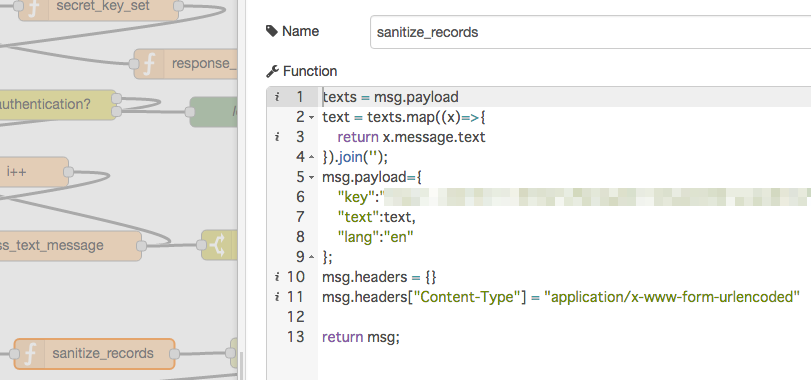
Task: Click the info annotation icon on line 1
Action: pyautogui.click(x=277, y=97)
